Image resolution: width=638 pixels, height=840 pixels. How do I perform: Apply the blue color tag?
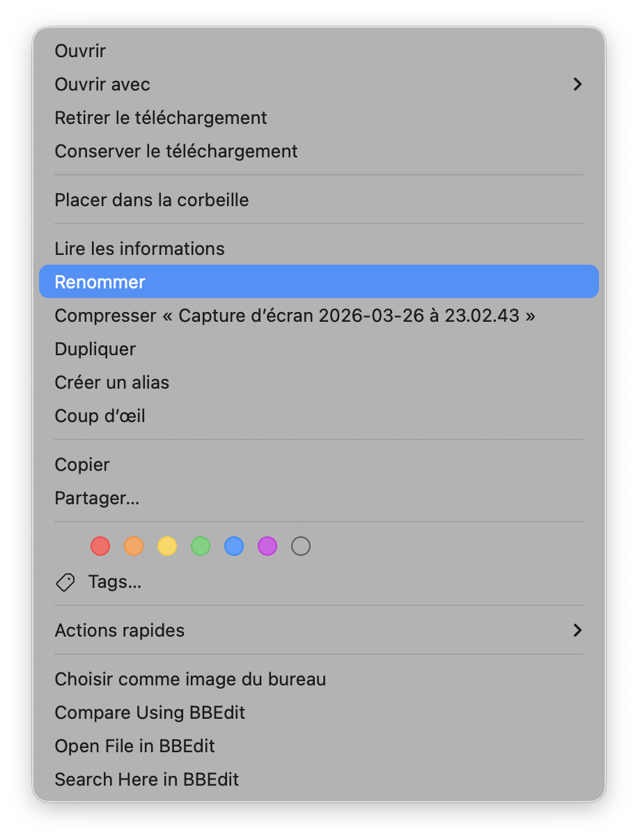234,546
